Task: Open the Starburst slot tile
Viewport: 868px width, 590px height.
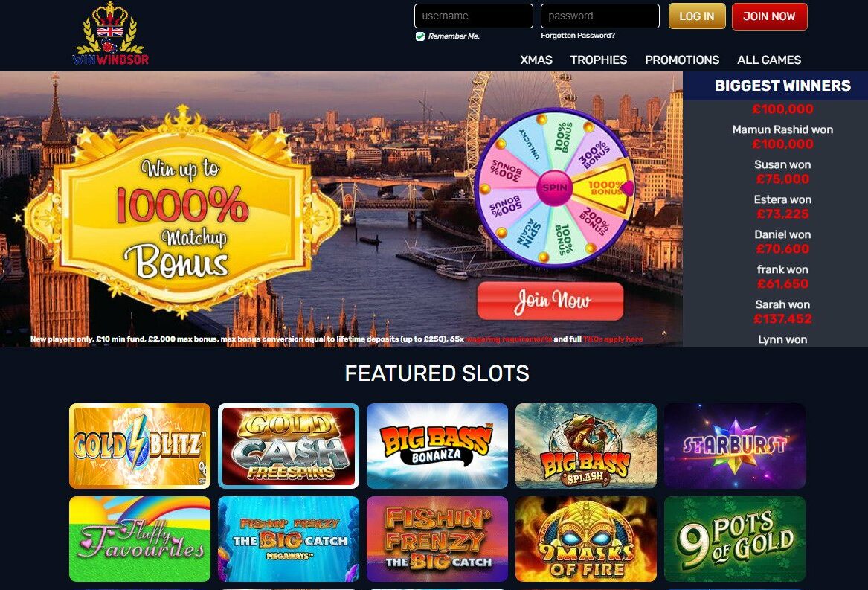Action: [x=735, y=446]
